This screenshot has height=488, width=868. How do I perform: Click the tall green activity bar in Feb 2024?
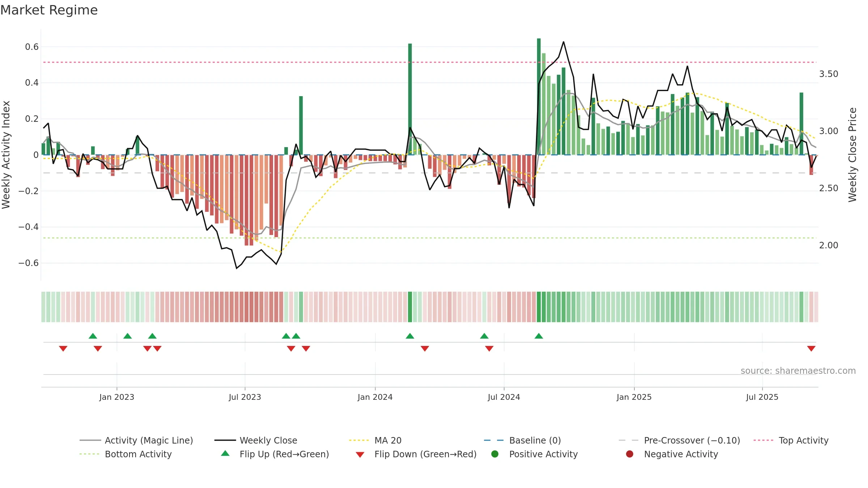click(x=410, y=99)
